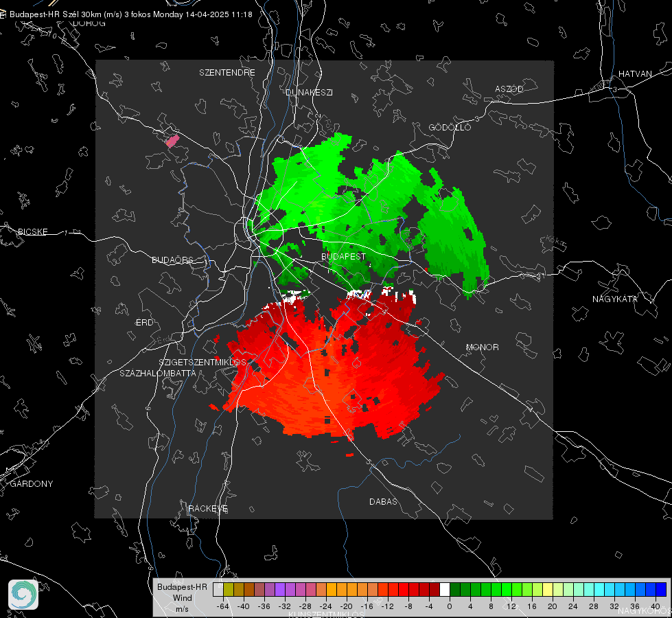Click the large green radar echo region
The height and width of the screenshot is (618, 672).
click(369, 214)
